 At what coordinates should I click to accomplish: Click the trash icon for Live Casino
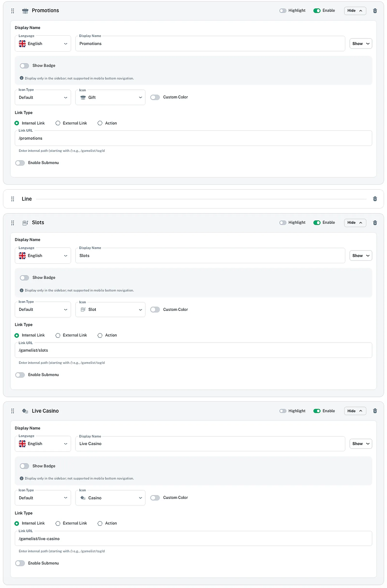(375, 411)
